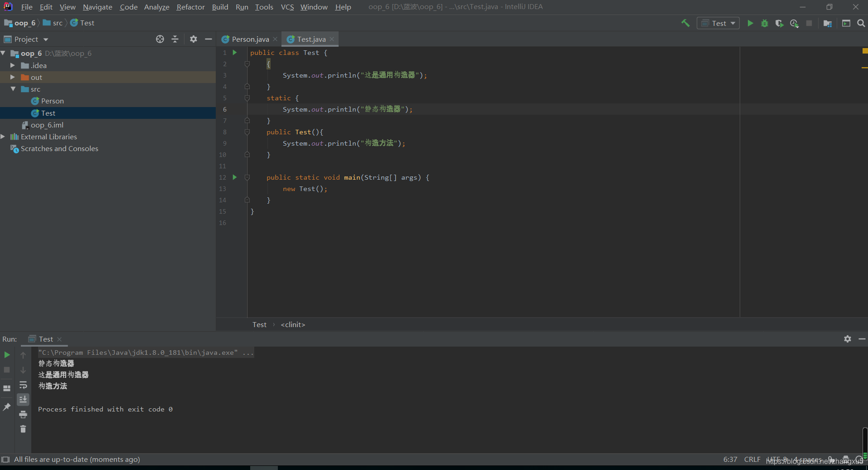Image resolution: width=868 pixels, height=470 pixels.
Task: Start debugging with the bug icon
Action: point(765,23)
